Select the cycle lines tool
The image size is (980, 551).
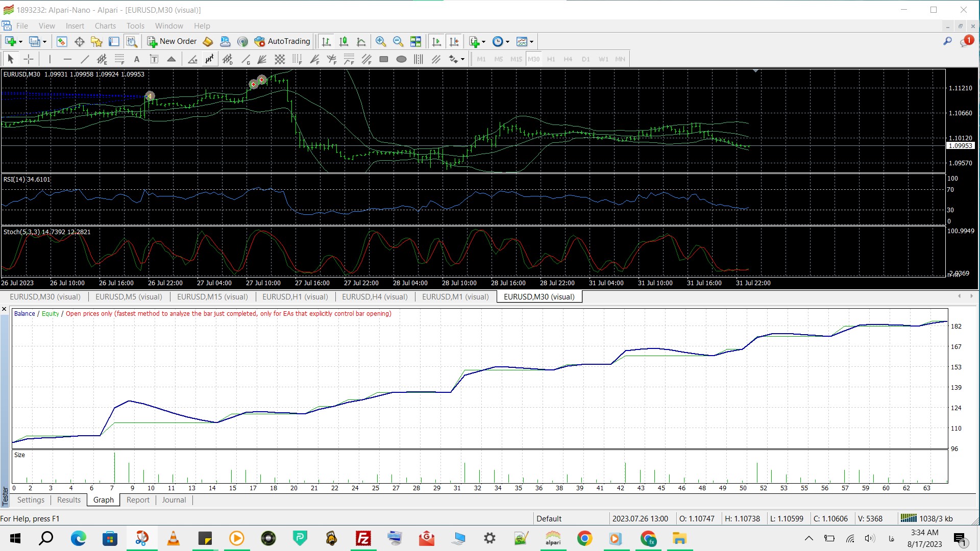pyautogui.click(x=419, y=59)
